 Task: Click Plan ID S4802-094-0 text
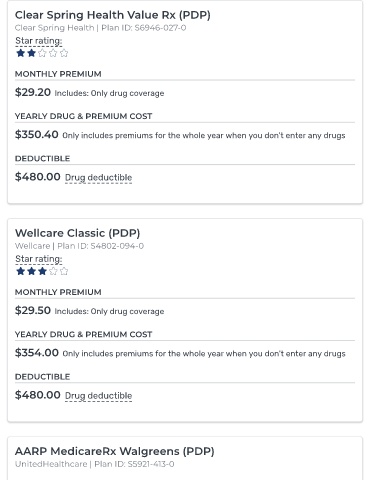coord(101,246)
